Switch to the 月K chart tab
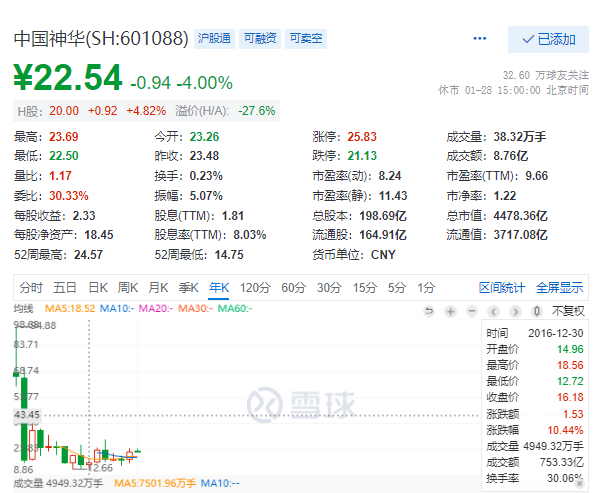601x493 pixels. (158, 288)
